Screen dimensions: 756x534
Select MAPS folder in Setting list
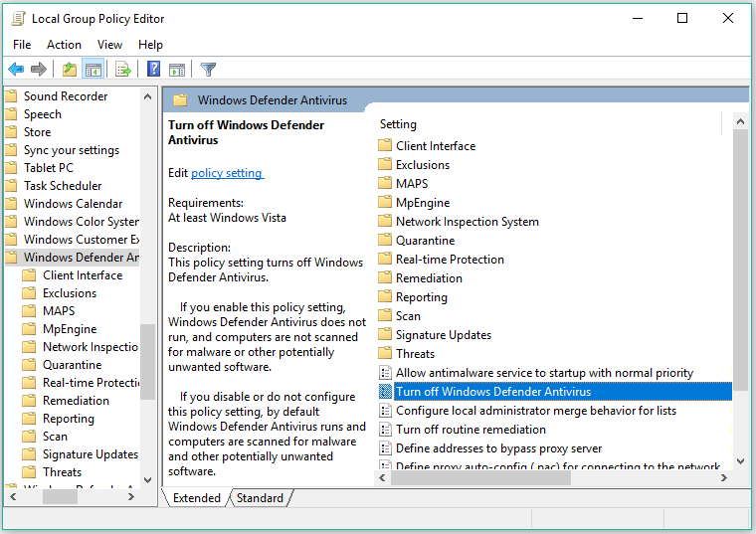[x=412, y=183]
